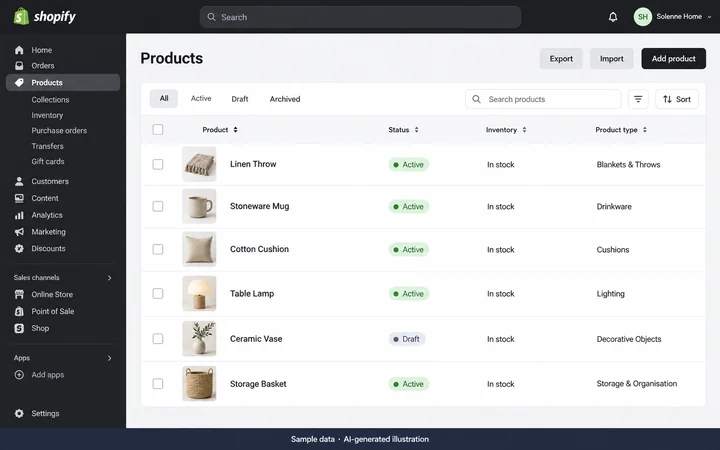Click the Search products input field

coord(543,99)
